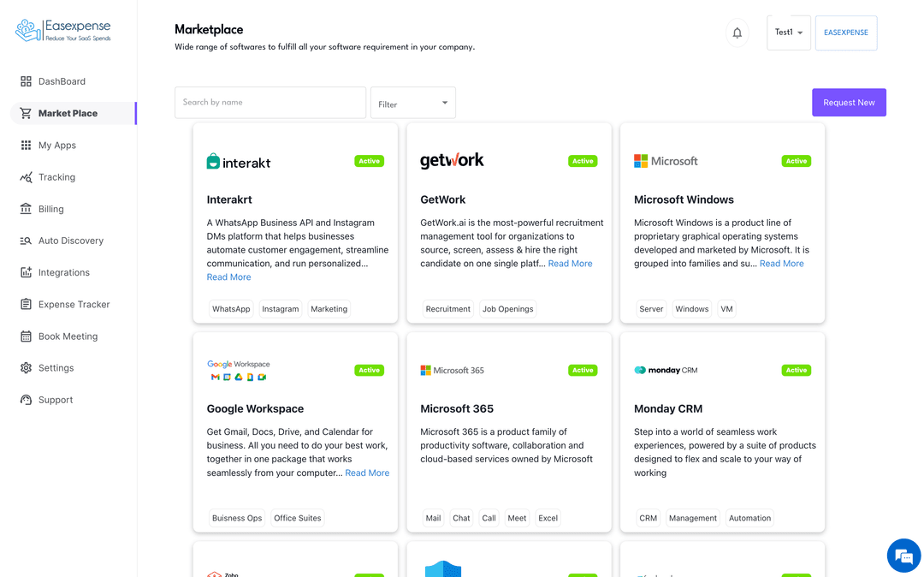Open the chat widget bubble
This screenshot has height=577, width=924.
(x=903, y=556)
